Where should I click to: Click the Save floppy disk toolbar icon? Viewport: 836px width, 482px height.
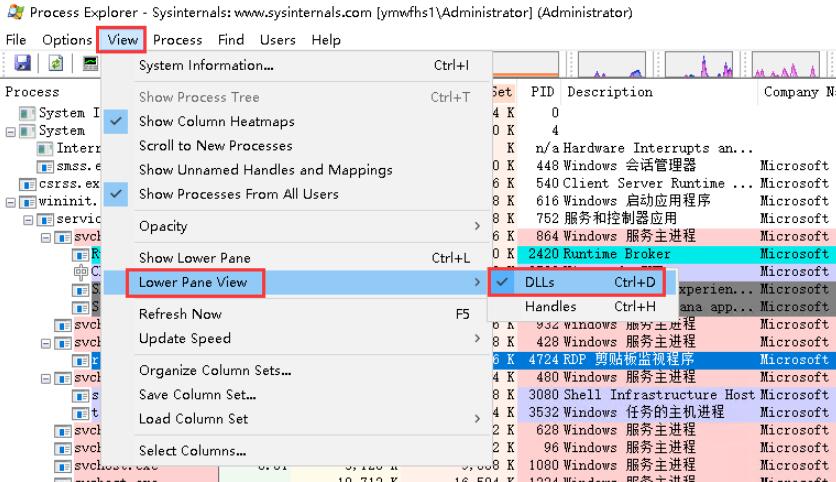22,63
